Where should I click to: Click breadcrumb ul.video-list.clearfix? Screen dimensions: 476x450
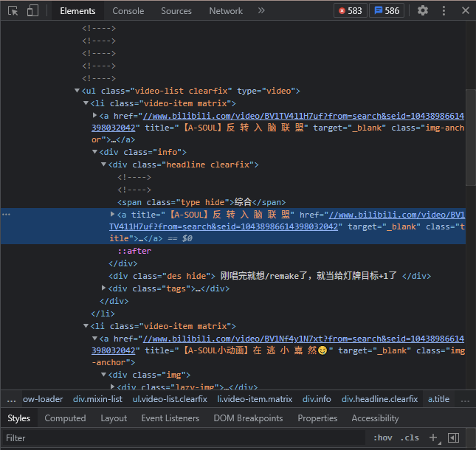pyautogui.click(x=170, y=399)
